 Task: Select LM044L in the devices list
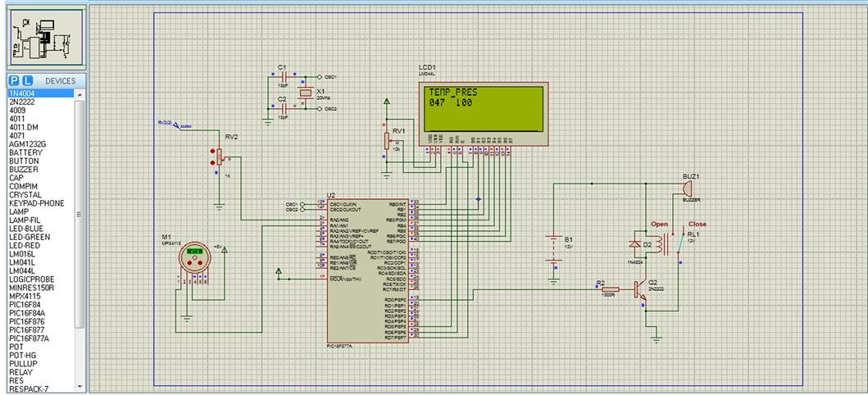coord(22,270)
